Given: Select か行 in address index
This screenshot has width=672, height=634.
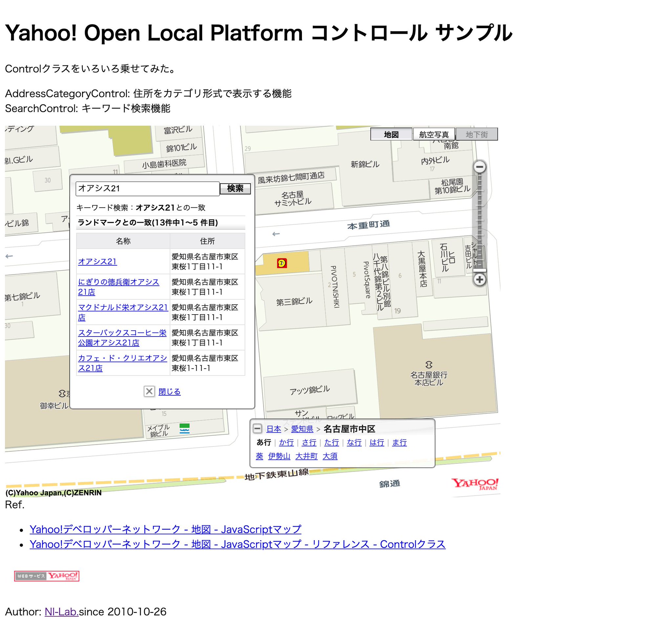Looking at the screenshot, I should click(x=286, y=443).
